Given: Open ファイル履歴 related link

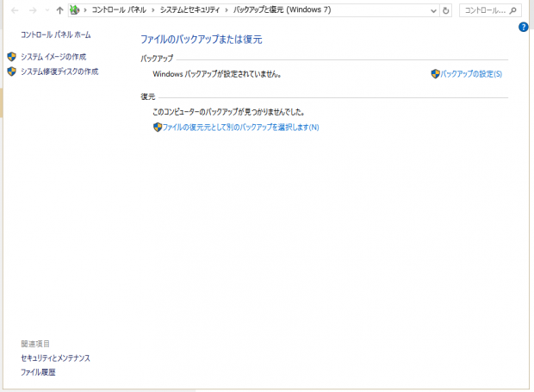Looking at the screenshot, I should 38,372.
